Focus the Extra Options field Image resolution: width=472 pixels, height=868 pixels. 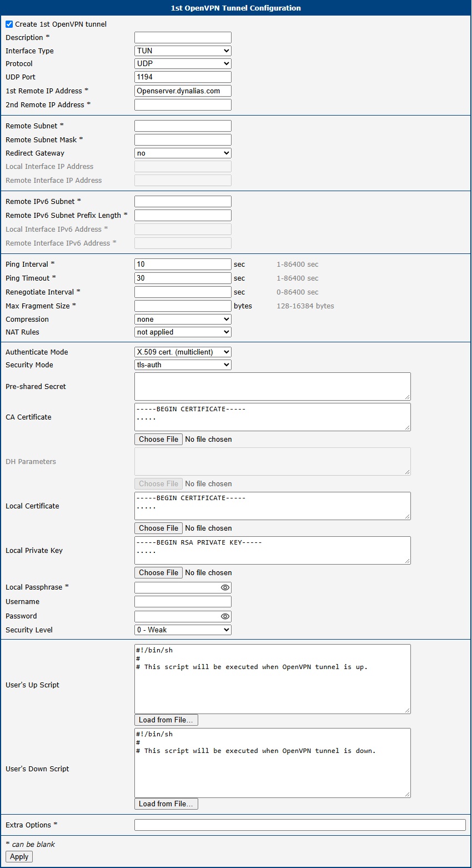(x=300, y=825)
